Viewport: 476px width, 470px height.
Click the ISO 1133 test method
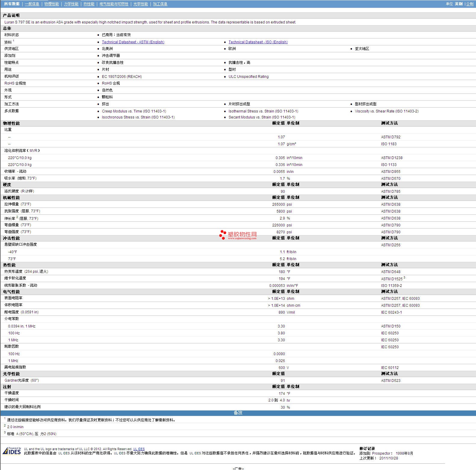tap(389, 165)
